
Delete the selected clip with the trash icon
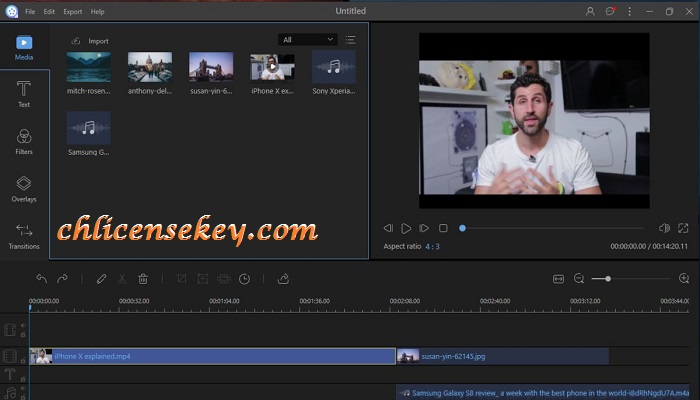click(143, 279)
